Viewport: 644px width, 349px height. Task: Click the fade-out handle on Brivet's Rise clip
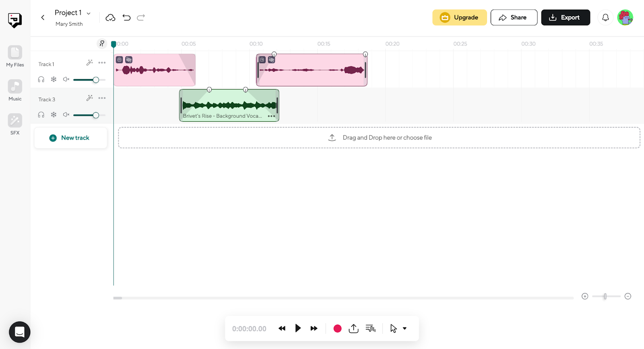click(x=246, y=90)
